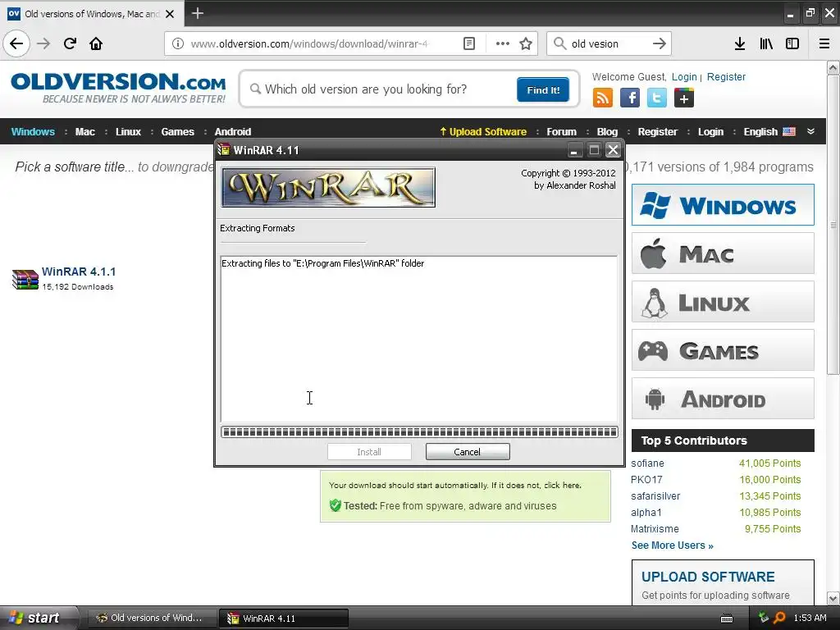Open Android in the site nav bar

(232, 131)
